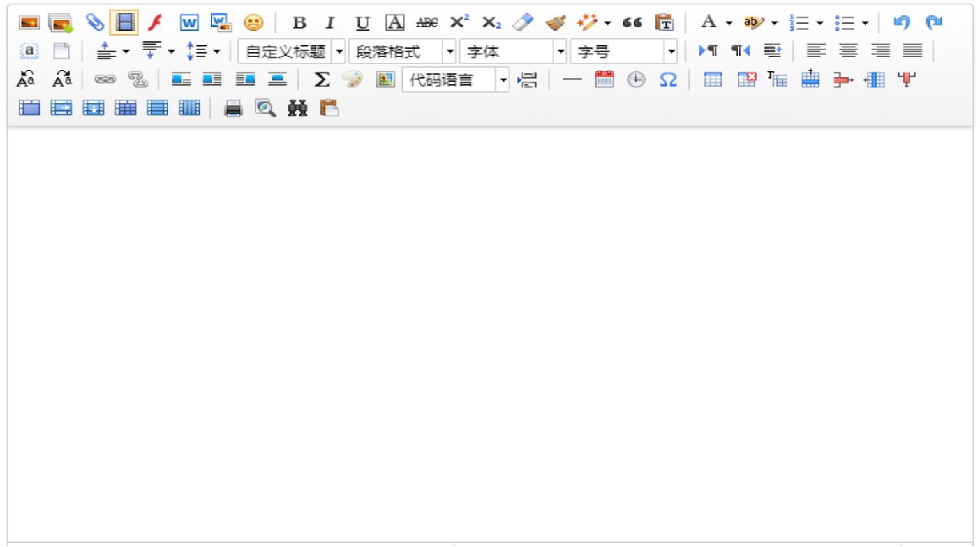Open the font color picker arrow
980x547 pixels.
pos(729,24)
